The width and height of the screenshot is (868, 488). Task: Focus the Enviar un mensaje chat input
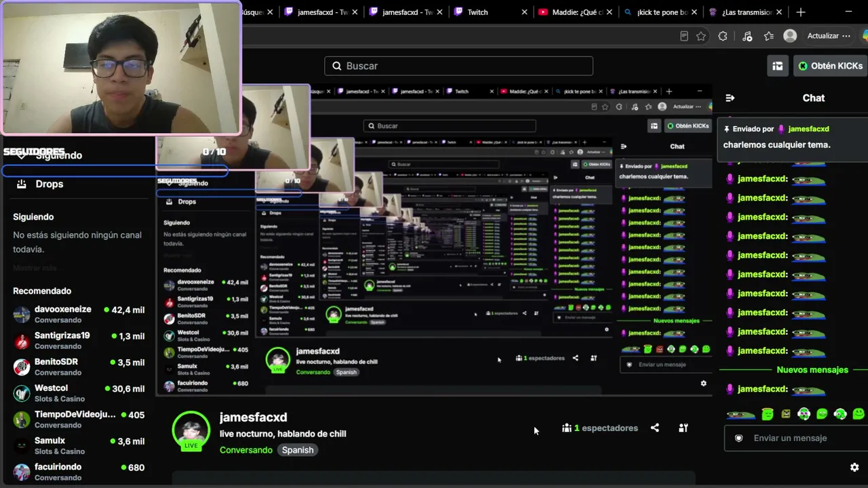[x=795, y=438]
